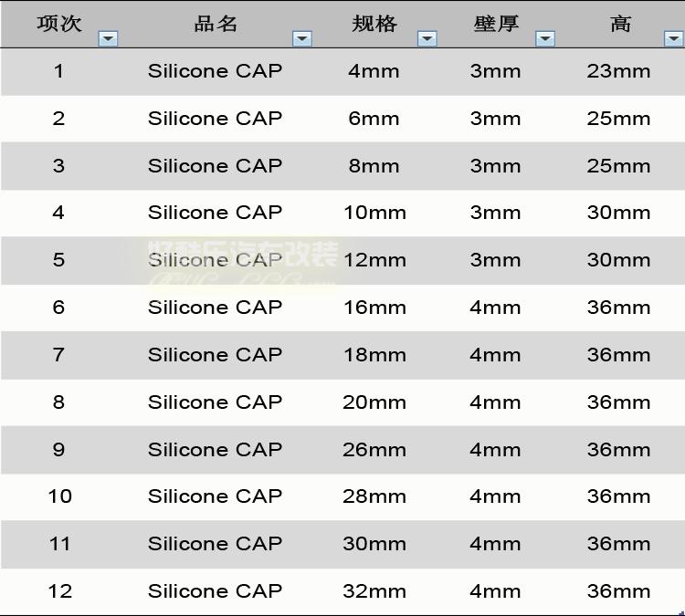
Task: Select the 8mm specification cell
Action: click(x=374, y=166)
